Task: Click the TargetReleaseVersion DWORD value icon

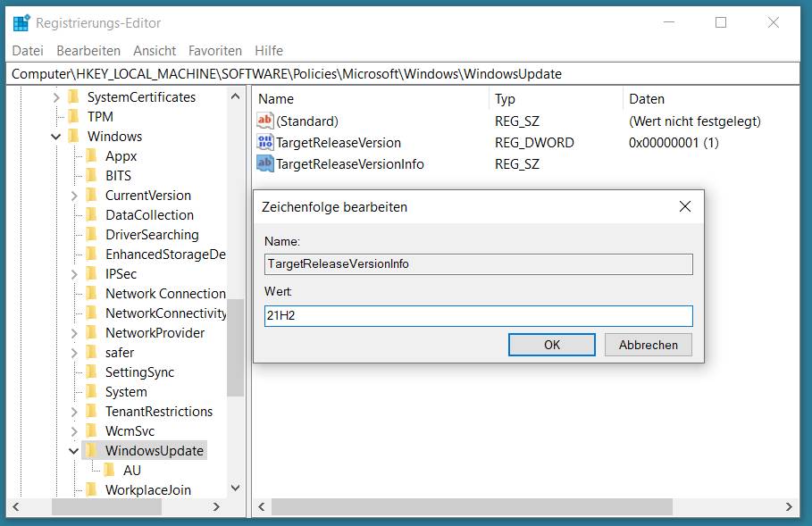Action: 264,143
